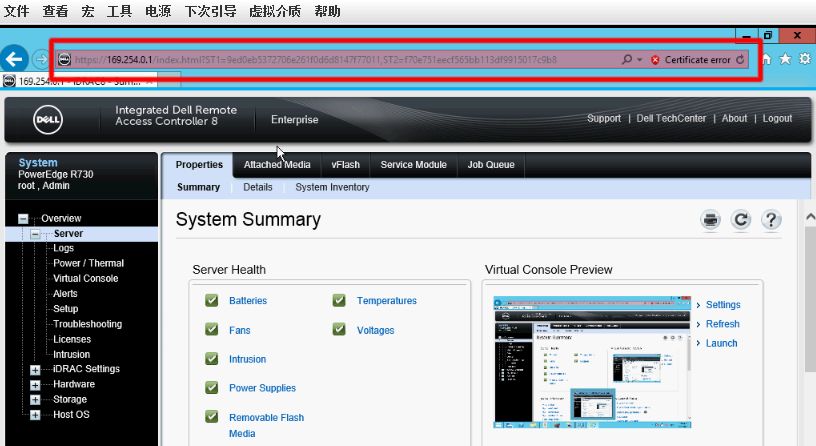Click the About link
This screenshot has width=816, height=446.
[x=734, y=119]
